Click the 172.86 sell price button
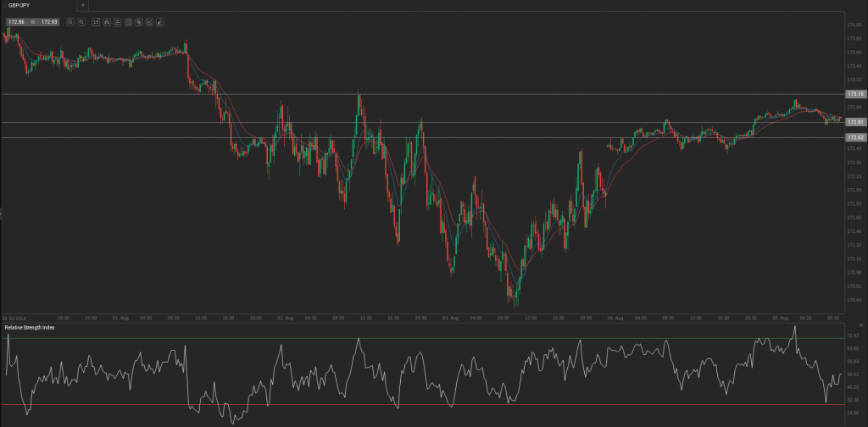Image resolution: width=868 pixels, height=427 pixels. (x=14, y=22)
